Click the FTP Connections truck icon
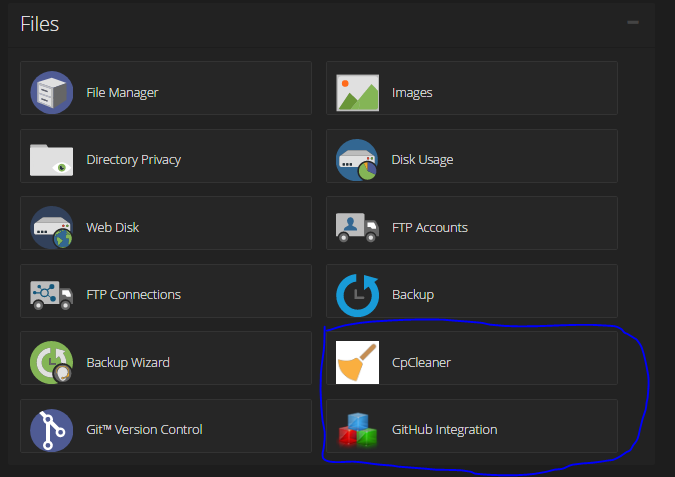 tap(52, 295)
